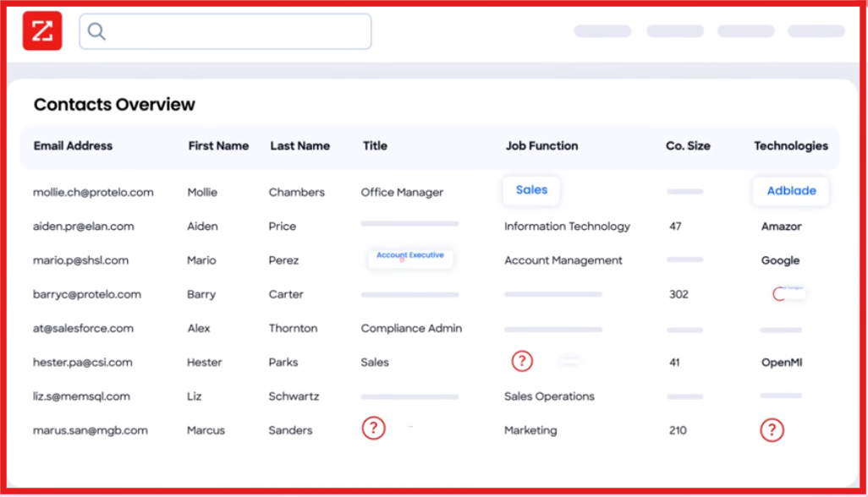The width and height of the screenshot is (868, 497).
Task: Click the magnifying glass search icon
Action: 96,31
